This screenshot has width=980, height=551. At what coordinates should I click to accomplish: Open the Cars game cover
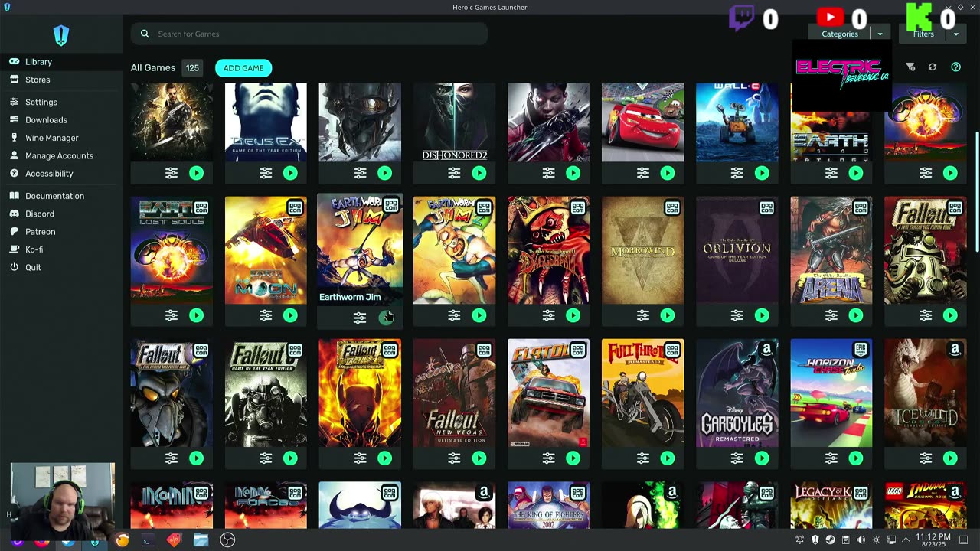click(642, 122)
